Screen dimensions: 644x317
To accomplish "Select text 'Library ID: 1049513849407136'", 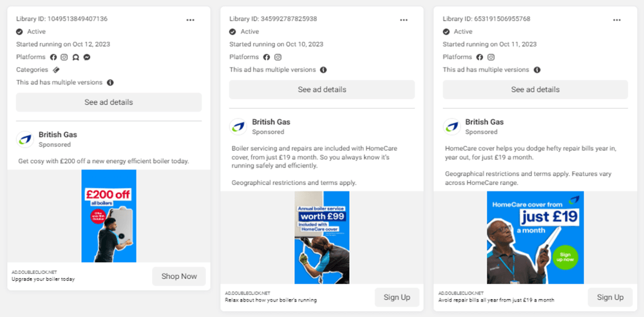I will pos(62,19).
